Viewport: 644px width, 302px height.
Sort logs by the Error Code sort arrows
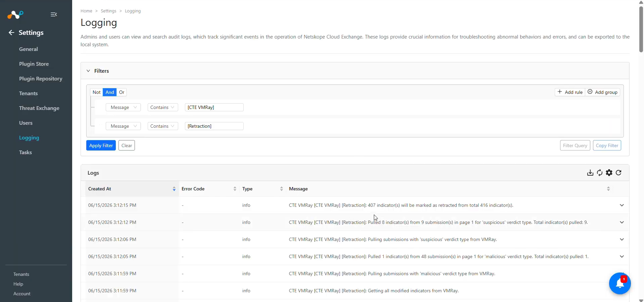[235, 189]
